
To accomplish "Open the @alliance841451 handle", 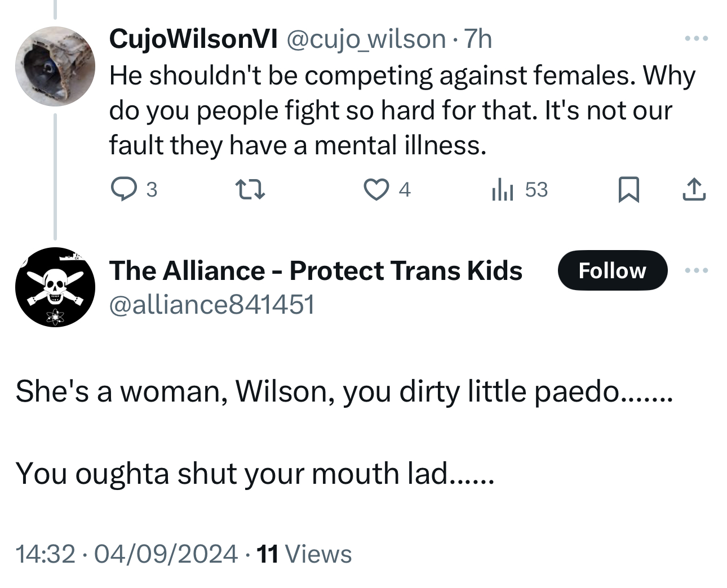I will point(211,305).
